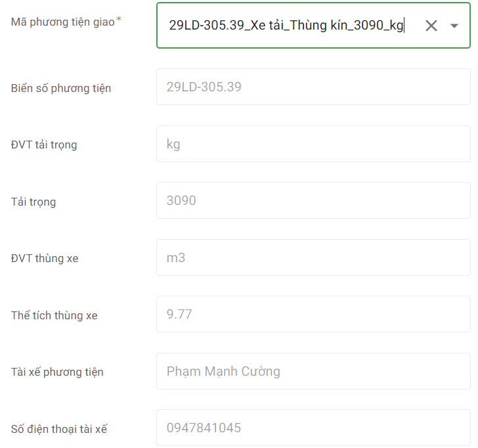Click the Tải trọng label
The image size is (478, 448).
[x=33, y=202]
